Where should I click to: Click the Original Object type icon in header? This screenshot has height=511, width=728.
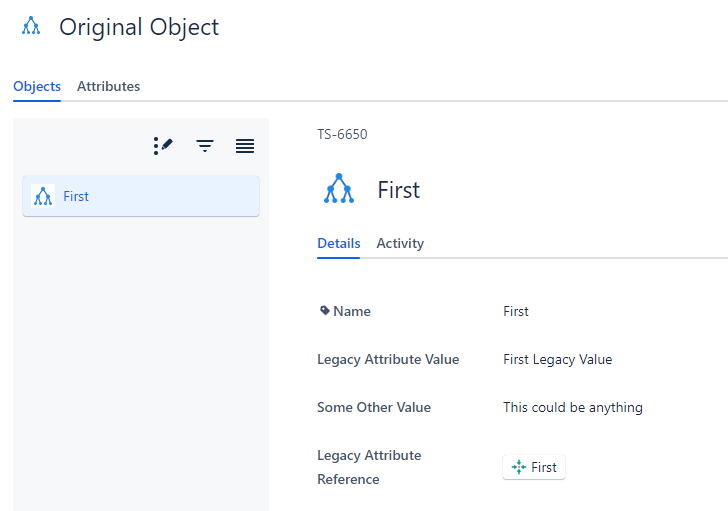pyautogui.click(x=31, y=27)
